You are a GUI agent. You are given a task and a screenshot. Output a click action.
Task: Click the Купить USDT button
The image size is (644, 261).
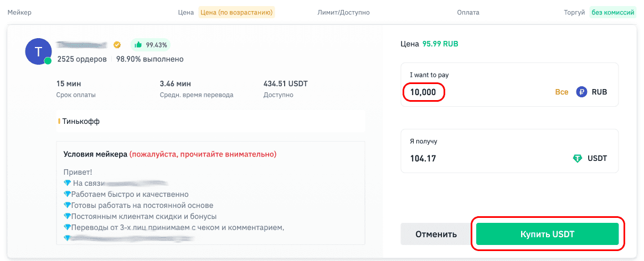coord(547,234)
